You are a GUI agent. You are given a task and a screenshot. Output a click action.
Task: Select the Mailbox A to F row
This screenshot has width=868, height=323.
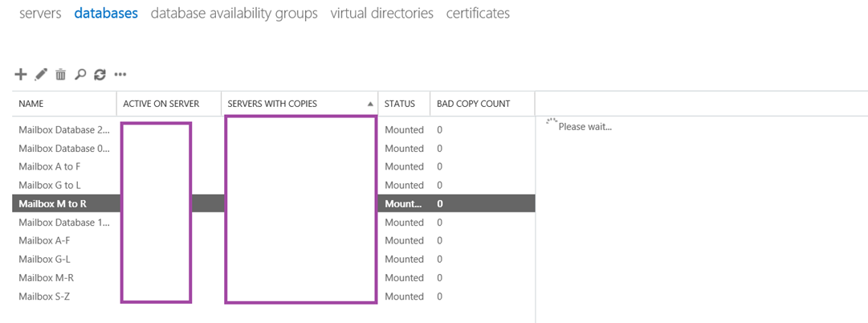tap(50, 167)
